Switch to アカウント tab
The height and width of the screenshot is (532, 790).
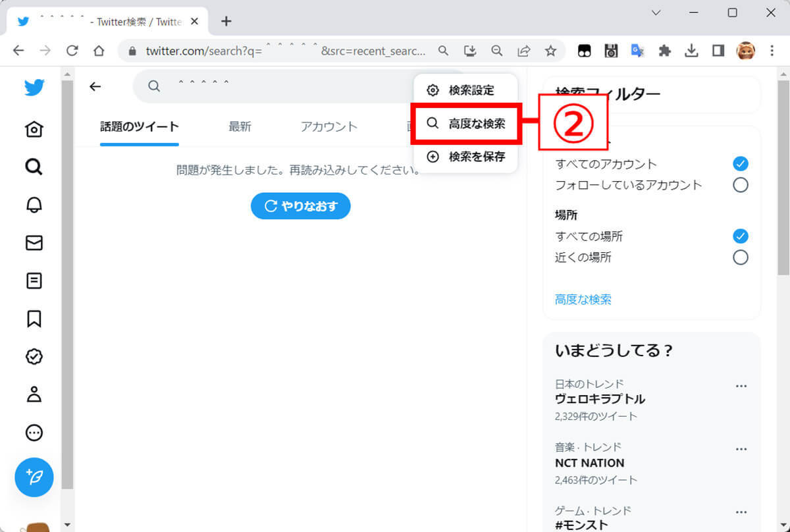(329, 127)
